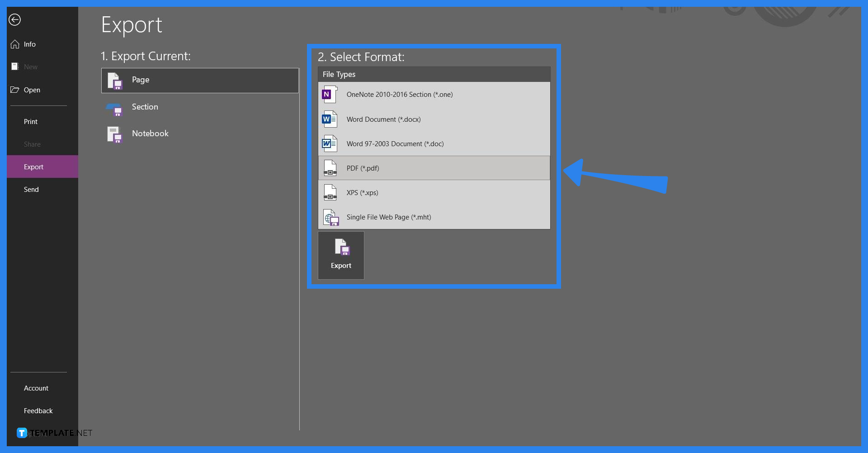This screenshot has height=453, width=868.
Task: Click the XPS file type icon
Action: pyautogui.click(x=330, y=192)
